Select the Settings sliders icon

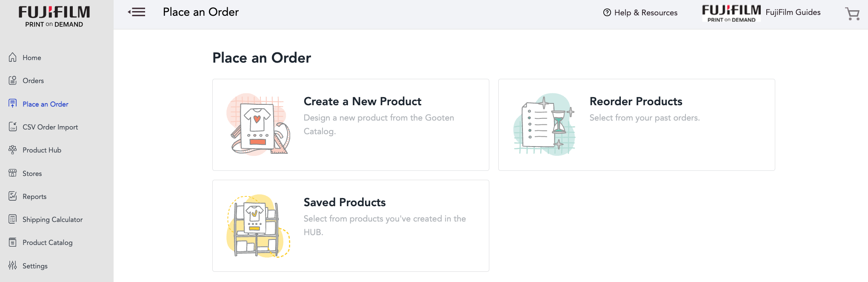tap(13, 265)
